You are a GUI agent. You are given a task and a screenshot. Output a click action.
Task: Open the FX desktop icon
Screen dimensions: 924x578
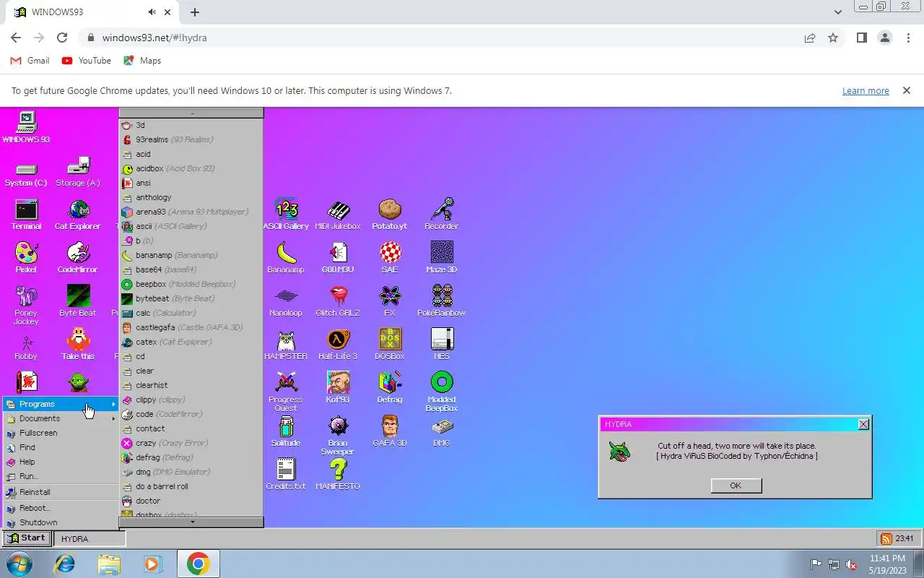coord(390,301)
